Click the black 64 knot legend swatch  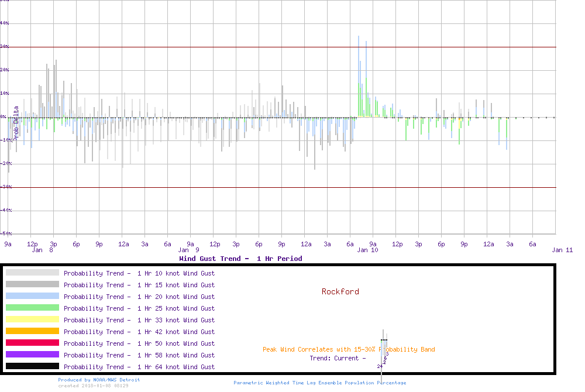point(32,366)
